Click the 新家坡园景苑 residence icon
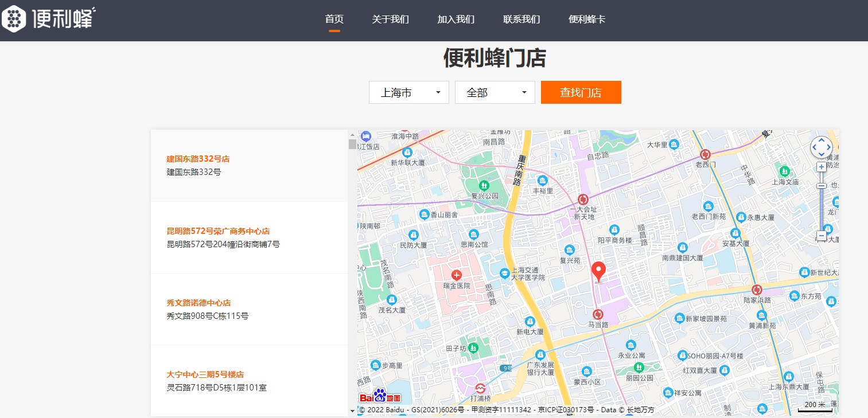Viewport: 868px width, 418px height. pyautogui.click(x=679, y=318)
